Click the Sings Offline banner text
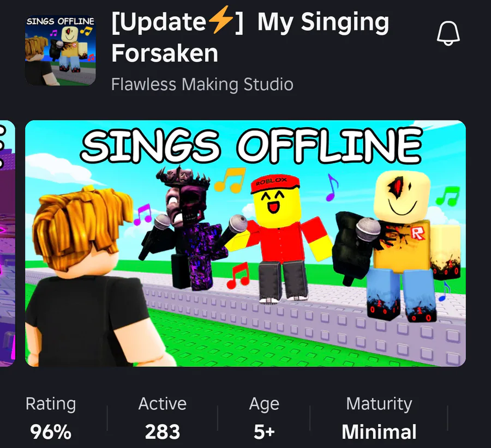 coord(252,146)
